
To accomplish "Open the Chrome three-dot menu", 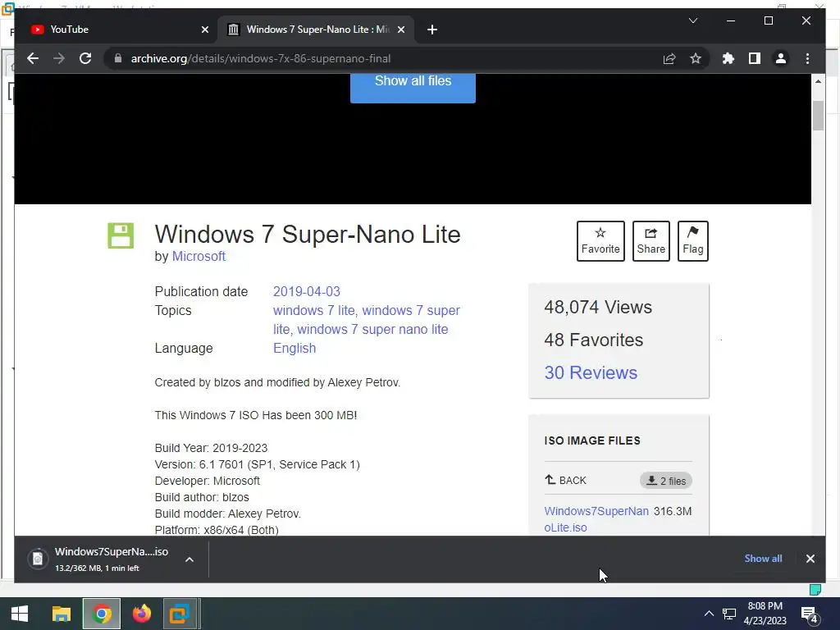I will (x=807, y=58).
